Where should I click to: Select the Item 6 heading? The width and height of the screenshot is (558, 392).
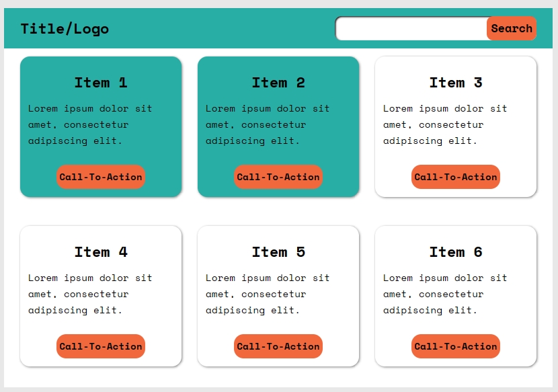pyautogui.click(x=456, y=252)
